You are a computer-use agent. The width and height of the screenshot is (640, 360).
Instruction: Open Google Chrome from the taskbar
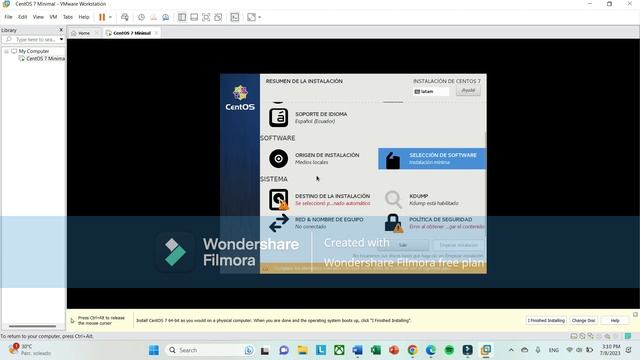(412, 350)
